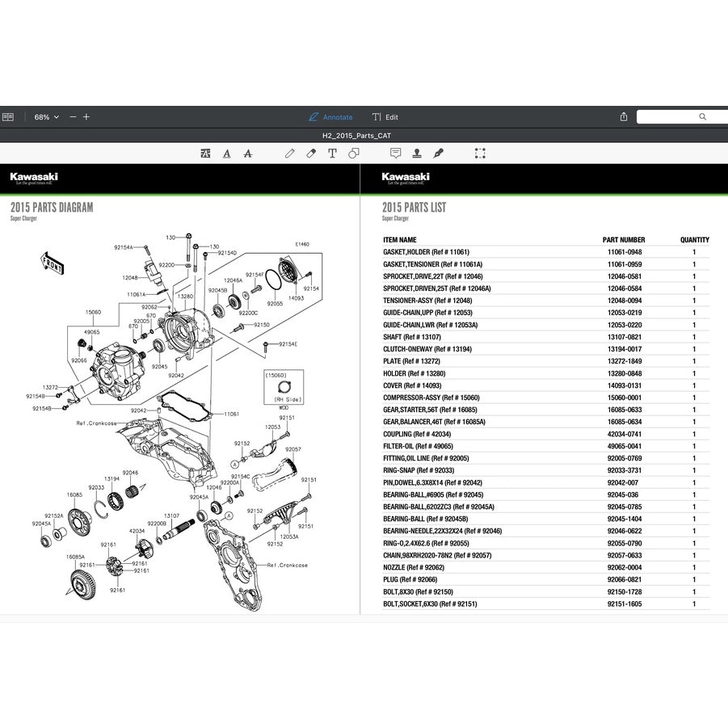Open the note comment tool
728x728 pixels.
coord(395,153)
